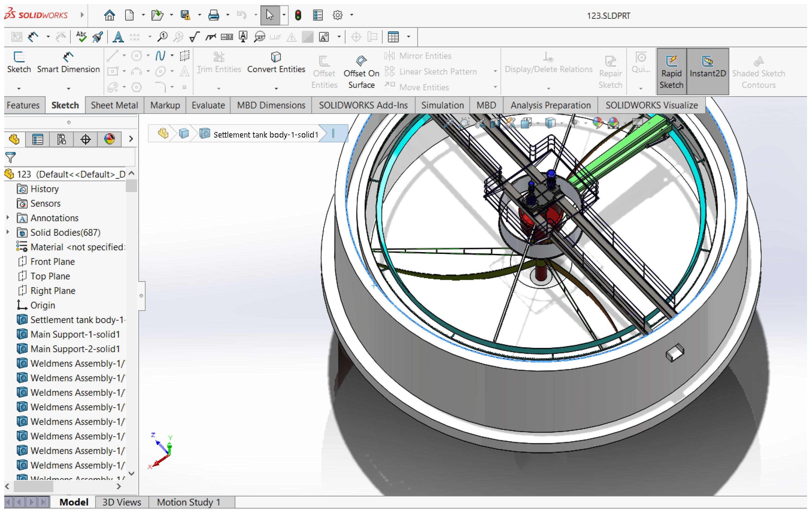Screen dimensions: 812x514
Task: Click the Print icon
Action: tap(213, 15)
